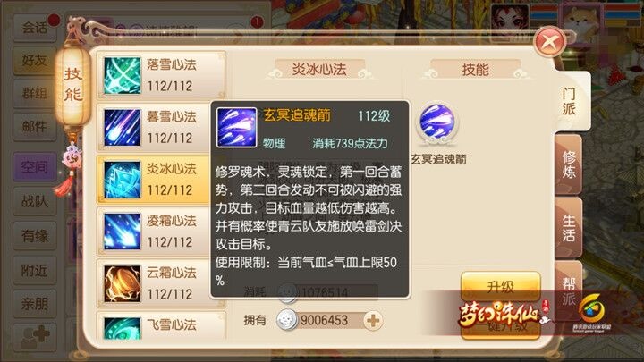The image size is (644, 362).
Task: Switch to the 门派 tab
Action: click(x=569, y=101)
